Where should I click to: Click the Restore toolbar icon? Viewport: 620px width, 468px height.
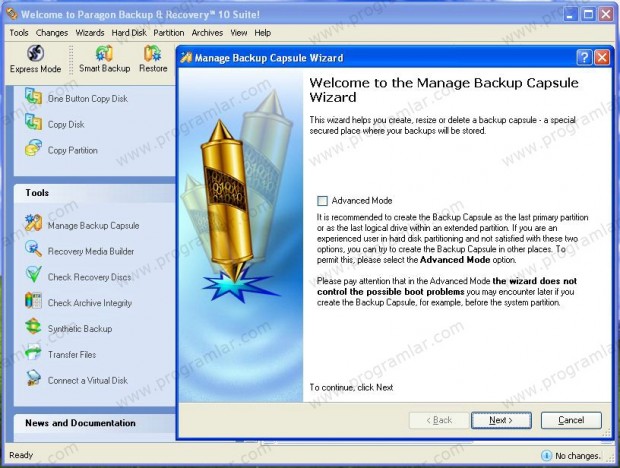tap(153, 53)
